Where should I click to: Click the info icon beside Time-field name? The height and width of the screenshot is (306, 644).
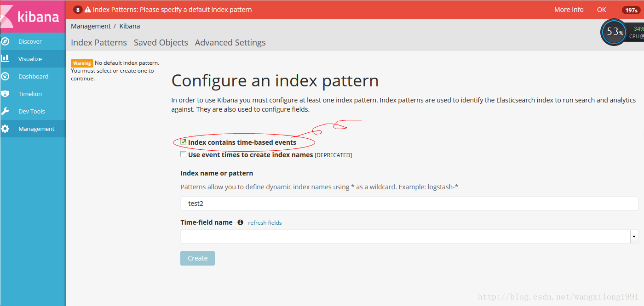[240, 222]
